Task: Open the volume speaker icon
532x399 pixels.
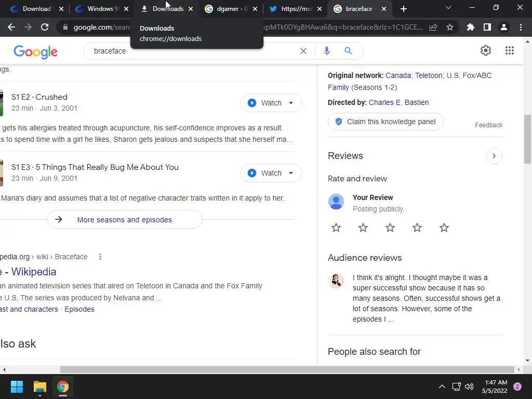Action: click(x=469, y=387)
